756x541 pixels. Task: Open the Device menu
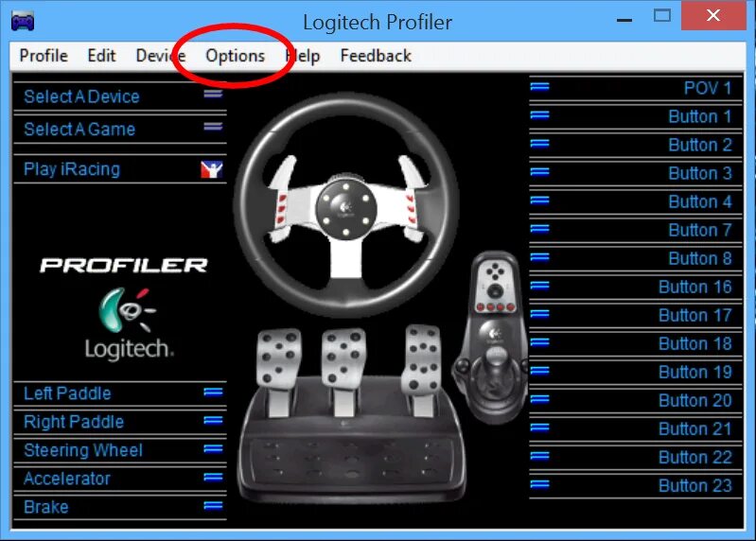(x=161, y=56)
